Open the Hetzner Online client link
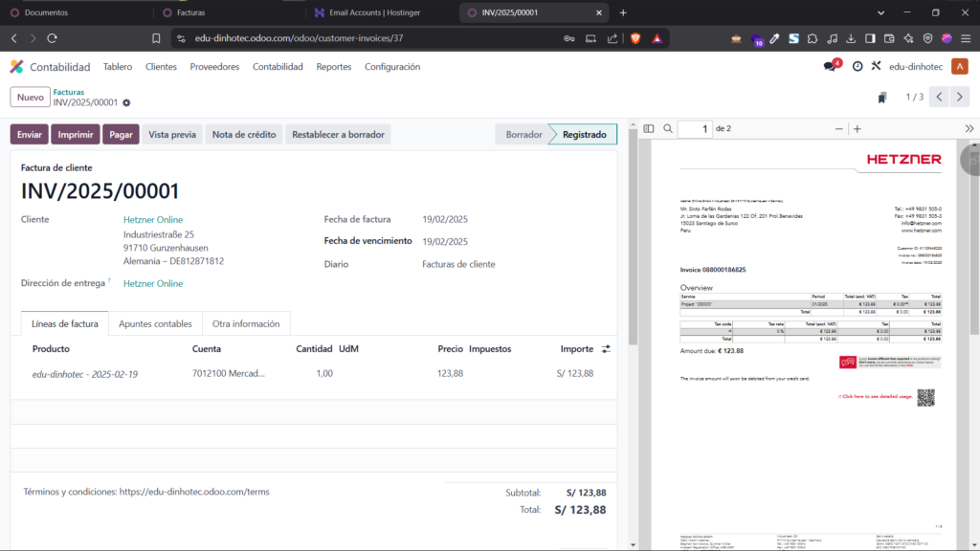The image size is (980, 551). (153, 220)
